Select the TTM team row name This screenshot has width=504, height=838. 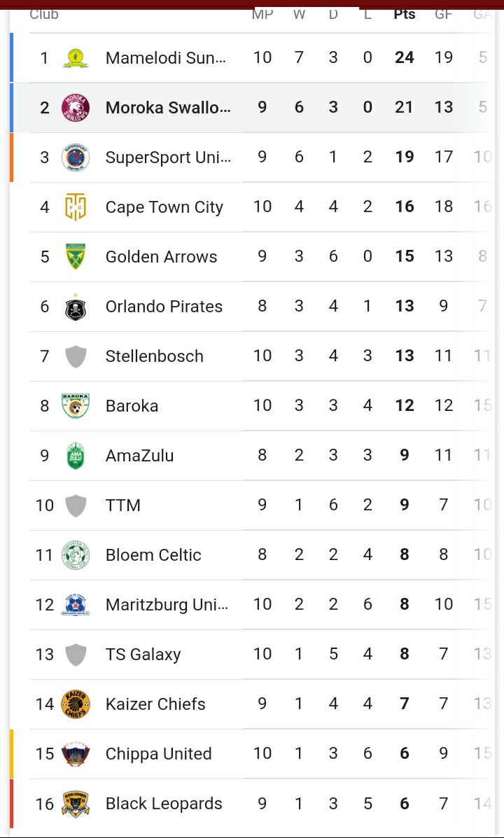(123, 505)
